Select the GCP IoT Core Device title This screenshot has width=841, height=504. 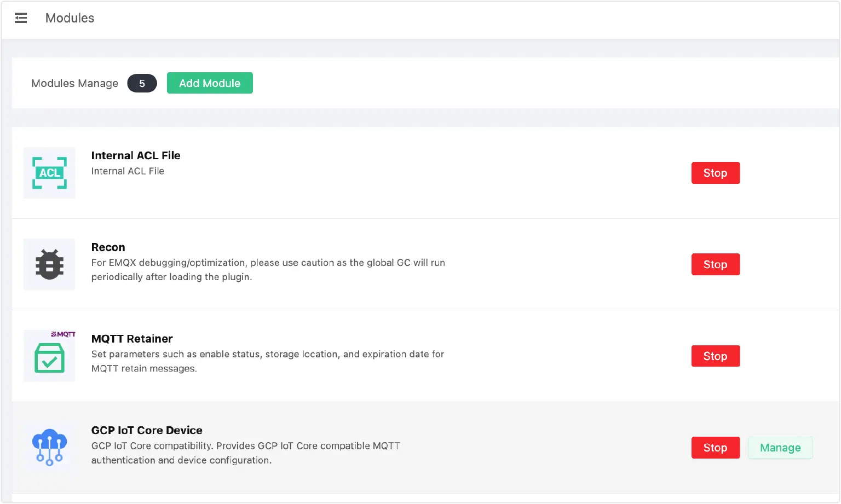(x=147, y=430)
